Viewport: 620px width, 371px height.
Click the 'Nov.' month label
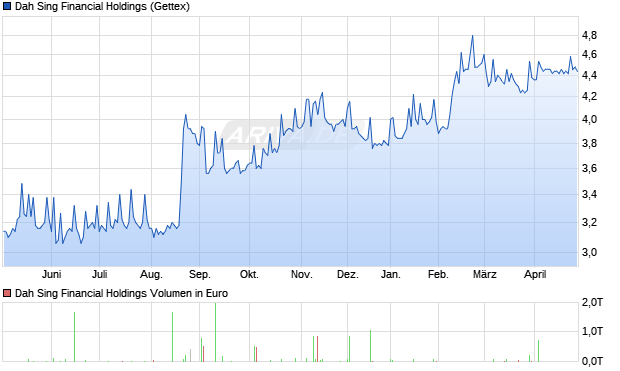301,274
